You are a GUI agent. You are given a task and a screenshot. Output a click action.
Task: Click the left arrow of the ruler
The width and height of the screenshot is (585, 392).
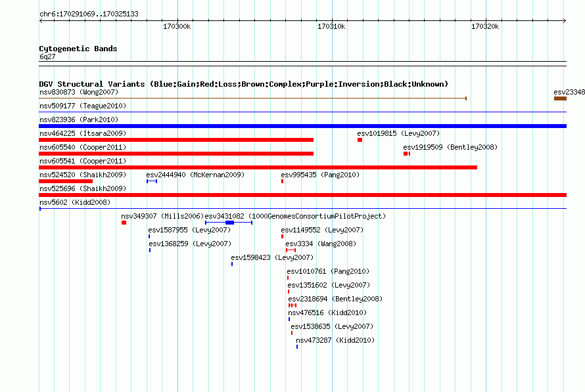41,20
